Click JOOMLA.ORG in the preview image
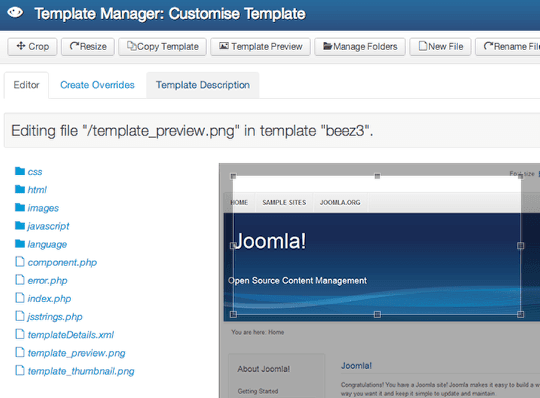The width and height of the screenshot is (540, 398). point(340,202)
